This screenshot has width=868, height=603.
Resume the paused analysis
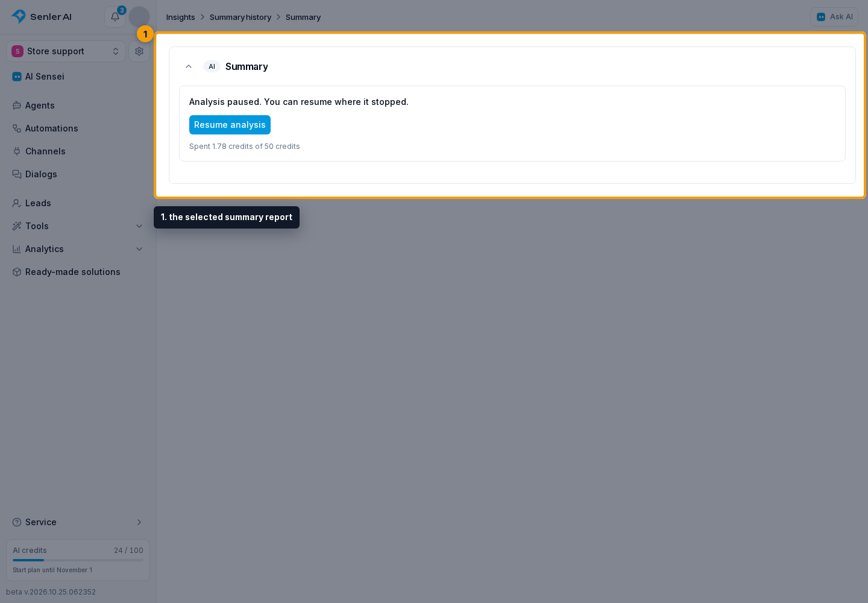tap(230, 125)
